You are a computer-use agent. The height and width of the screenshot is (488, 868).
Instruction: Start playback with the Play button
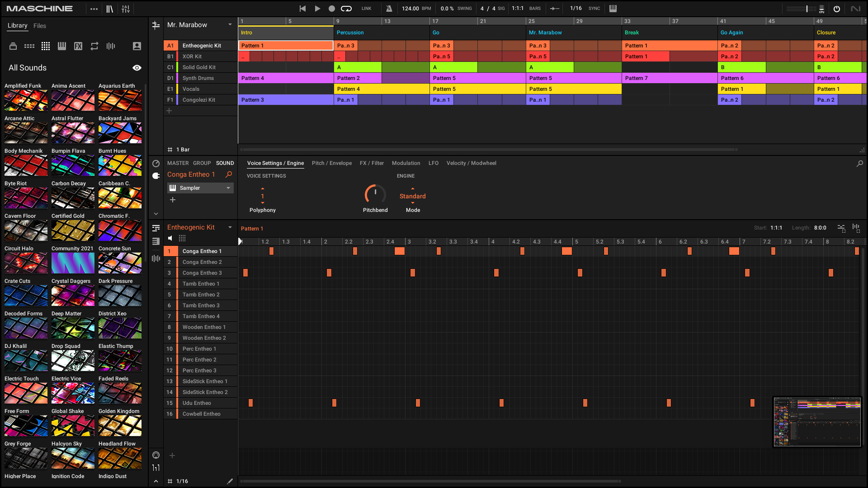pyautogui.click(x=317, y=9)
